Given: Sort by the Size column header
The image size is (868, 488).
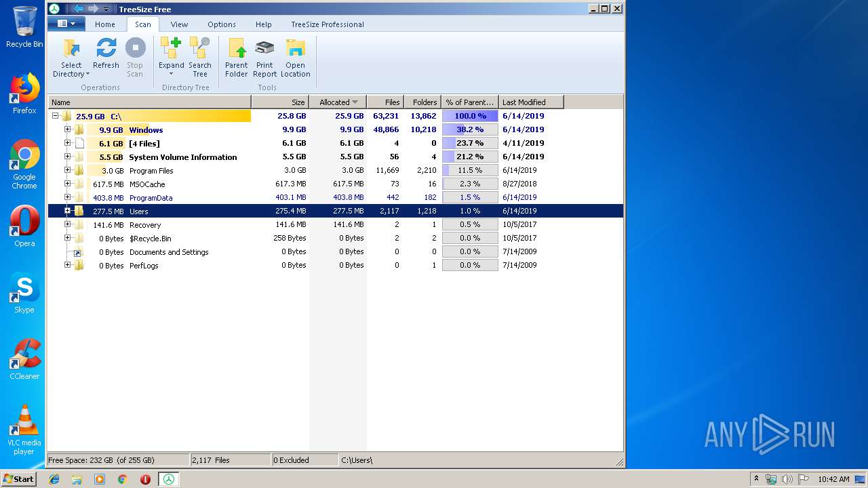Looking at the screenshot, I should pos(280,102).
